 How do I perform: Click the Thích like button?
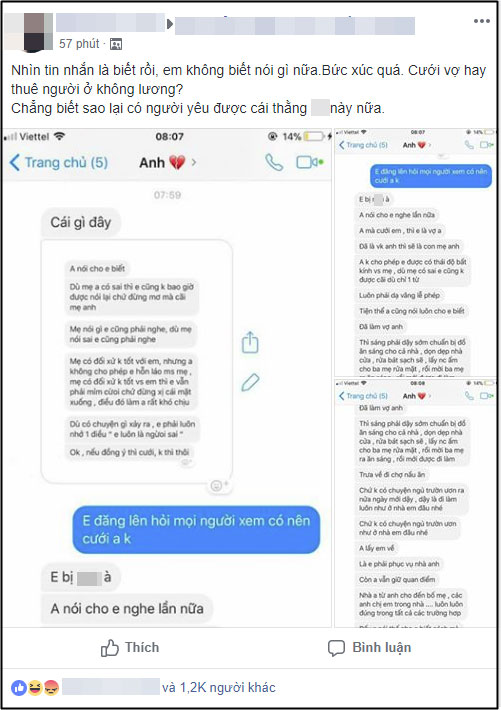tap(130, 648)
